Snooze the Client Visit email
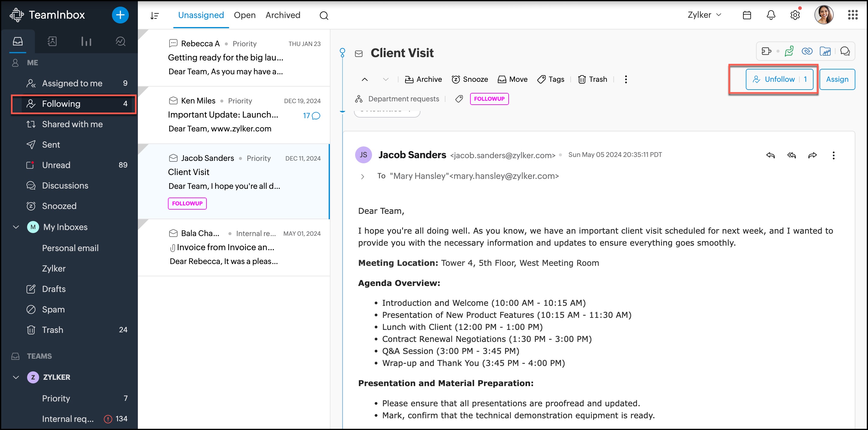Screen dimensions: 868x430 click(x=470, y=79)
